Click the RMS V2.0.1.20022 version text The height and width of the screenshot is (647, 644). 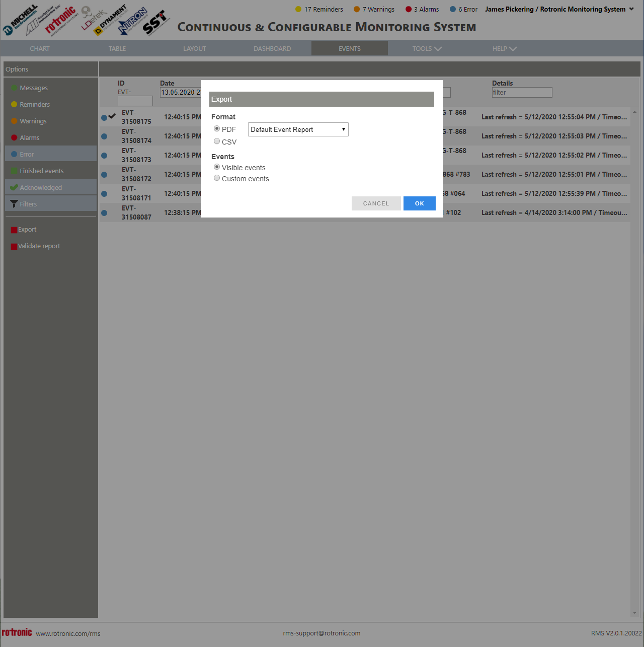pos(616,633)
